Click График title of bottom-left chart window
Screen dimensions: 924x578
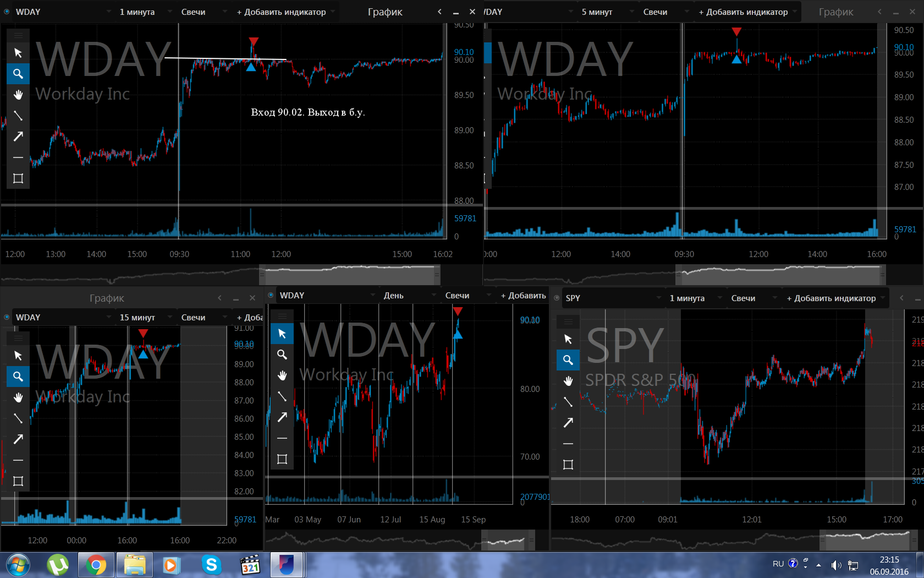click(x=107, y=298)
